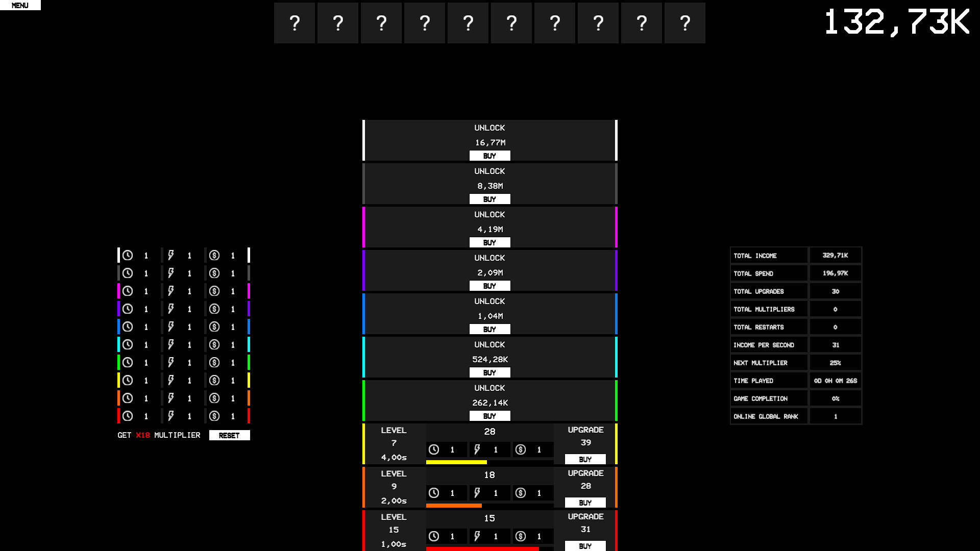Click the first question mark unlock icon
The height and width of the screenshot is (551, 980).
tap(295, 23)
